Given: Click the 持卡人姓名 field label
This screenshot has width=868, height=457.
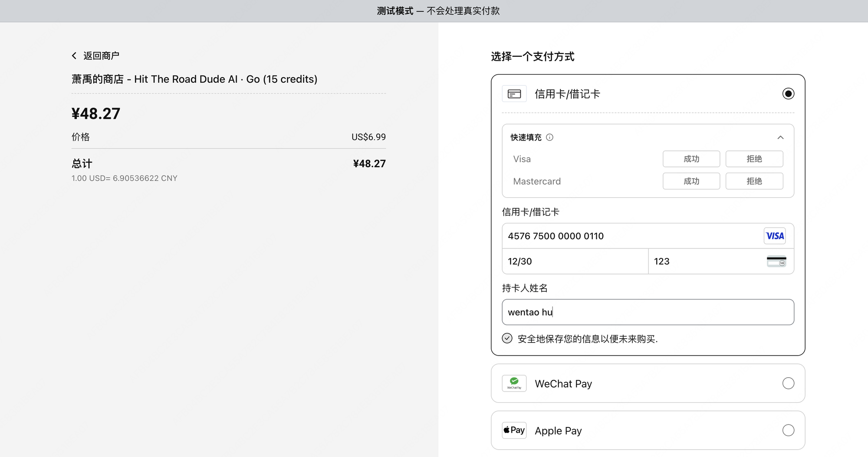Looking at the screenshot, I should 525,288.
